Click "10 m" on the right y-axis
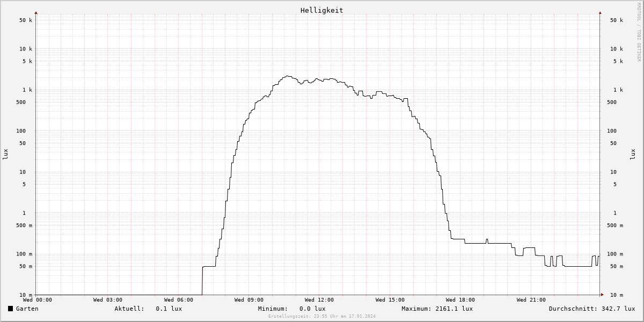This screenshot has height=322, width=644. (x=617, y=295)
